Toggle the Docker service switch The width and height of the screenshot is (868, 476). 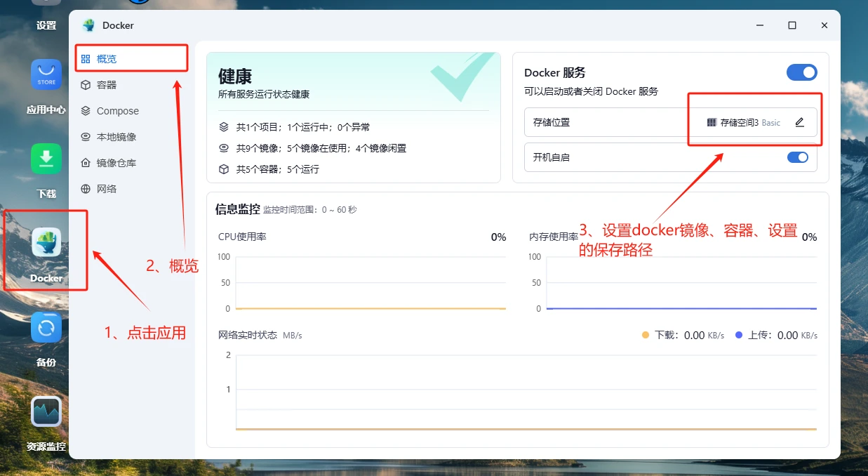coord(801,72)
